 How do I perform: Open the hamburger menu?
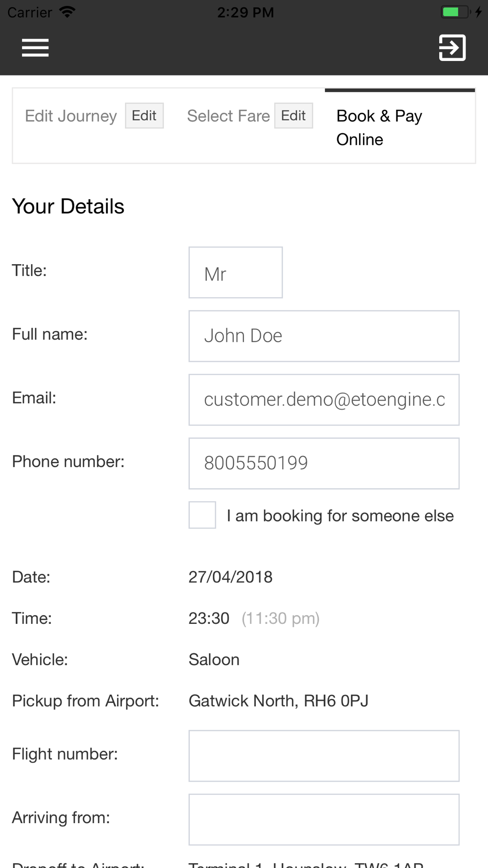(35, 47)
